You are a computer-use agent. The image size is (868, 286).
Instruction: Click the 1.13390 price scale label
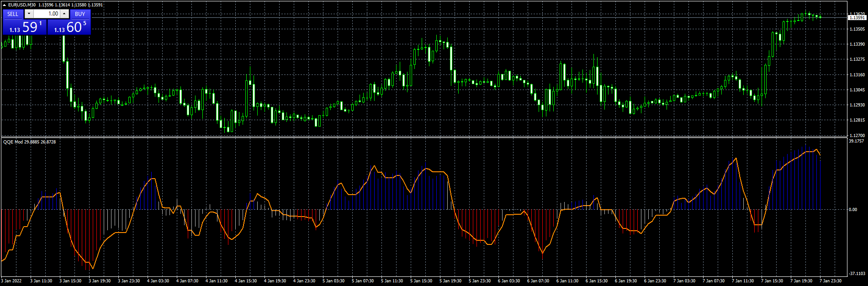coord(857,44)
